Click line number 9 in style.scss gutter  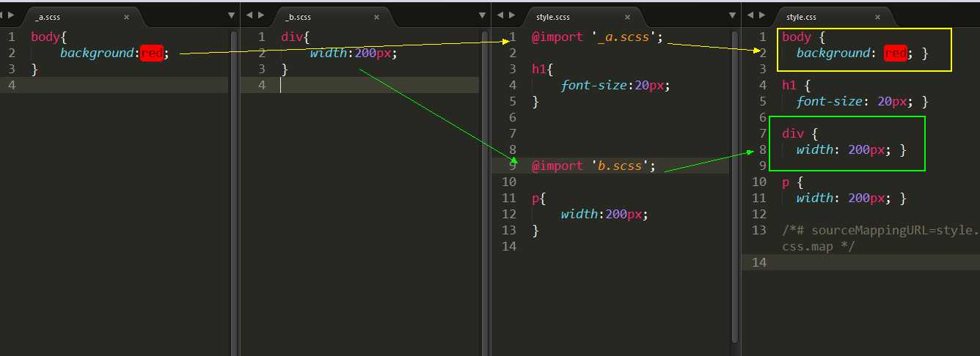click(x=513, y=166)
